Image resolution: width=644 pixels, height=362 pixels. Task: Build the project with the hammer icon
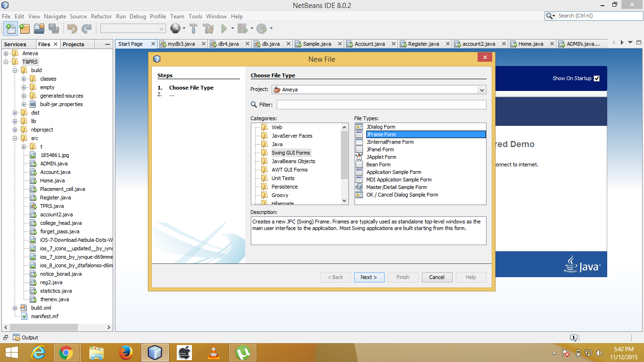pyautogui.click(x=193, y=29)
